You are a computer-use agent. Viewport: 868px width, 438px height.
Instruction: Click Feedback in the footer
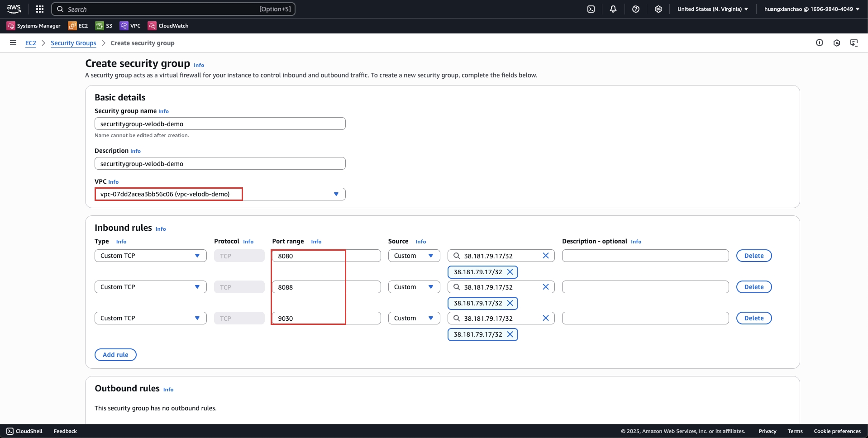tap(65, 431)
